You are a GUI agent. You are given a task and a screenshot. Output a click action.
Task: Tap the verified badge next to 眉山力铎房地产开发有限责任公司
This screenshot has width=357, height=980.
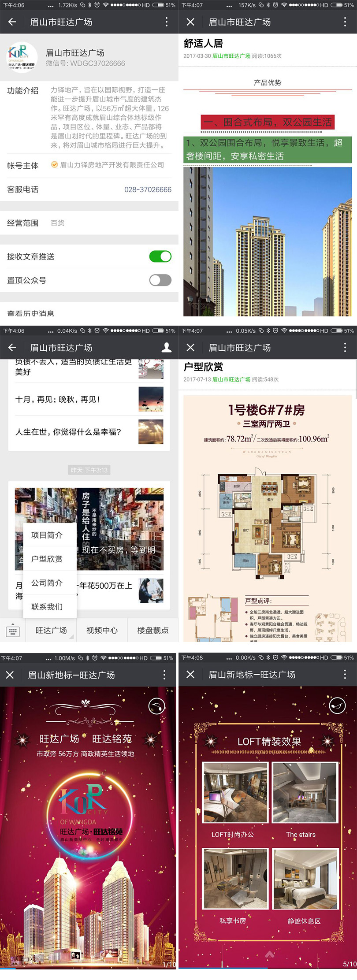pos(55,165)
